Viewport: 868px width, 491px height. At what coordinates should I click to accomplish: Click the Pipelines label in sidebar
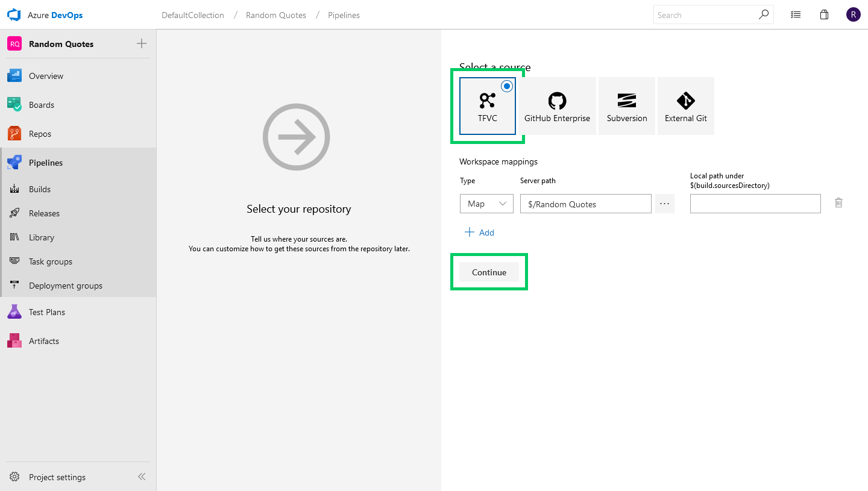pos(46,163)
